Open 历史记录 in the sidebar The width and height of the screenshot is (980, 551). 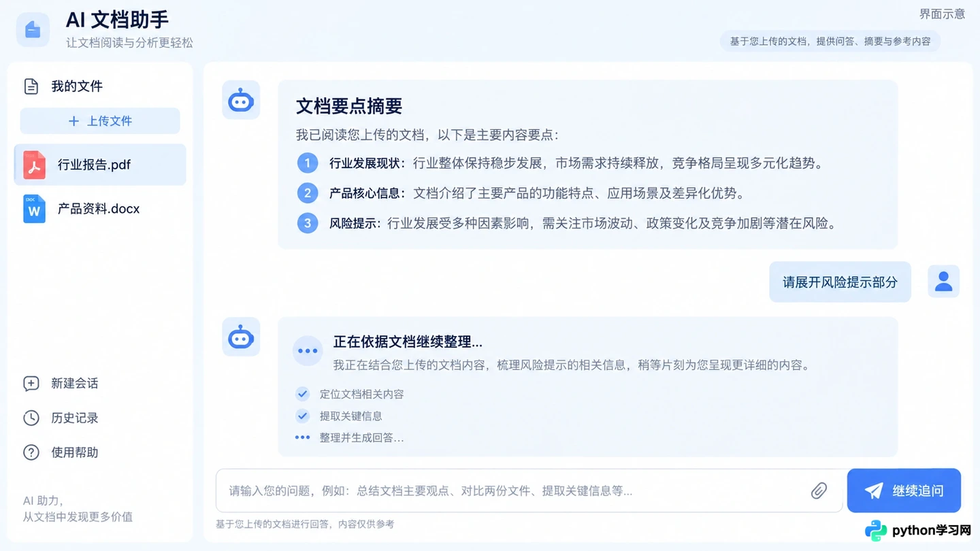point(61,418)
